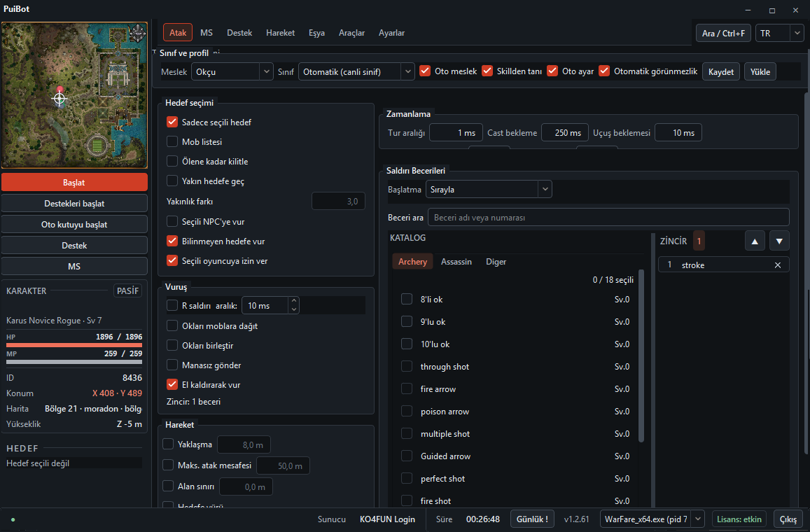
Task: Disable Bilinmeyen hedefe vur
Action: coord(172,241)
